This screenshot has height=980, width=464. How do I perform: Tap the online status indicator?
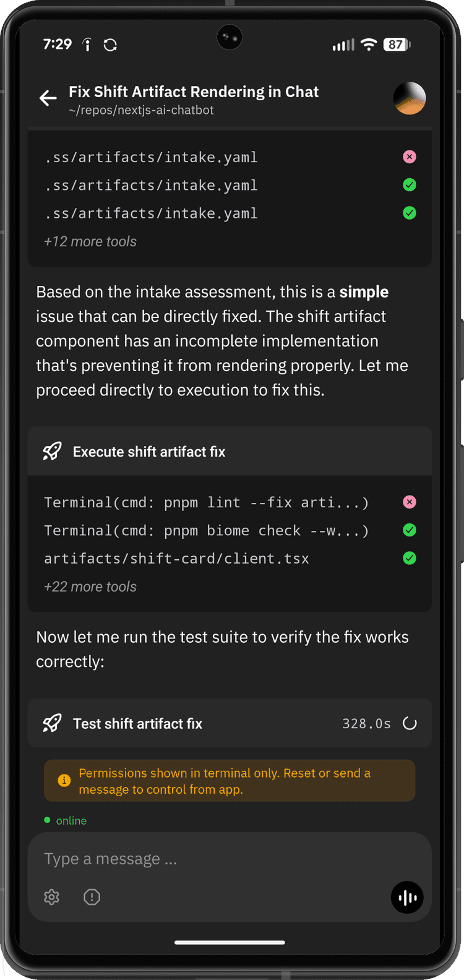66,820
